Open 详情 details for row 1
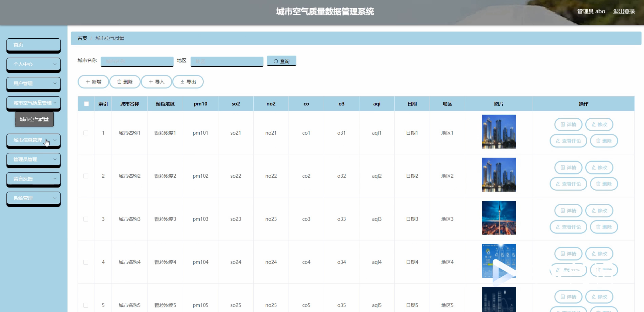644x312 pixels. point(568,124)
